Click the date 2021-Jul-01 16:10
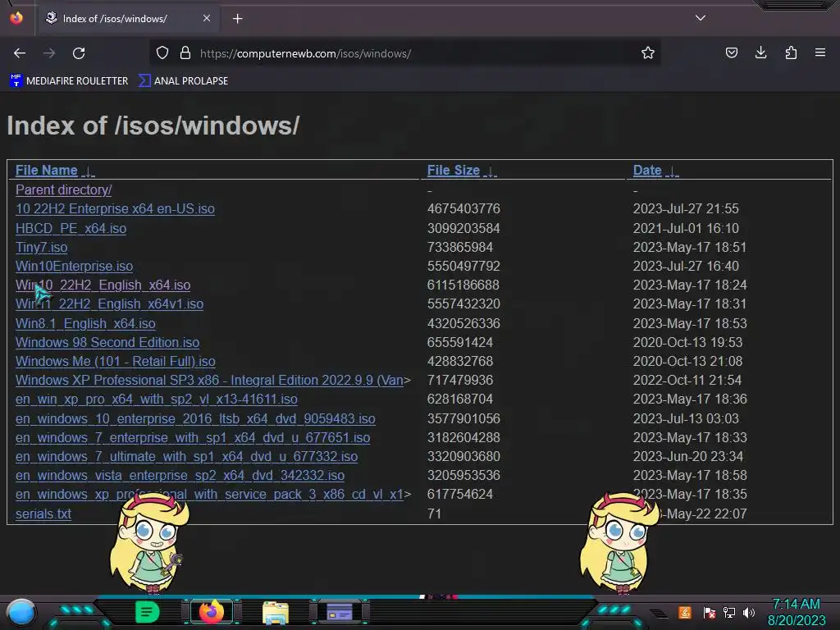840x630 pixels. (x=686, y=228)
